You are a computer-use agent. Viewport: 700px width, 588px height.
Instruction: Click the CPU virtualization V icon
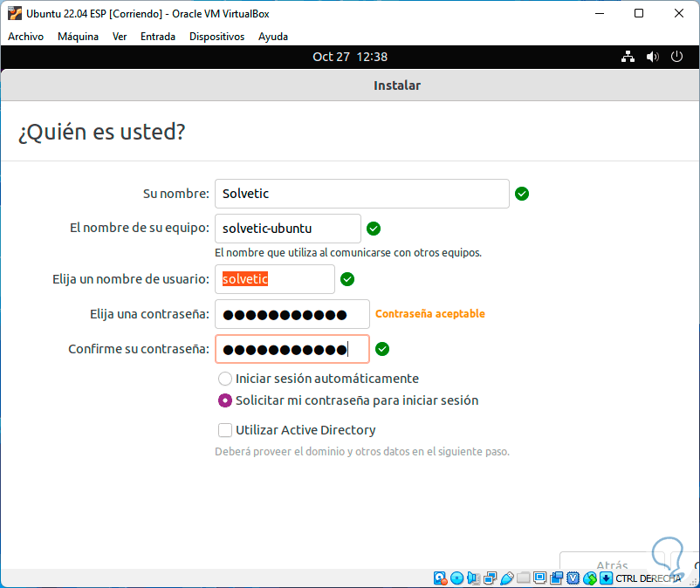(573, 578)
